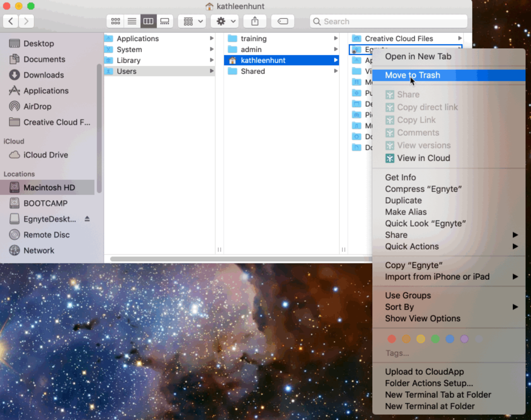This screenshot has width=531, height=420.
Task: Toggle Use Groups in the context menu
Action: (x=407, y=295)
